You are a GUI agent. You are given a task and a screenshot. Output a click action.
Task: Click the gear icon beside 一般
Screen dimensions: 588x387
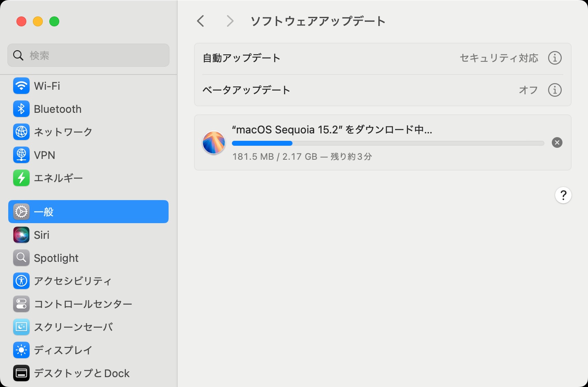21,212
